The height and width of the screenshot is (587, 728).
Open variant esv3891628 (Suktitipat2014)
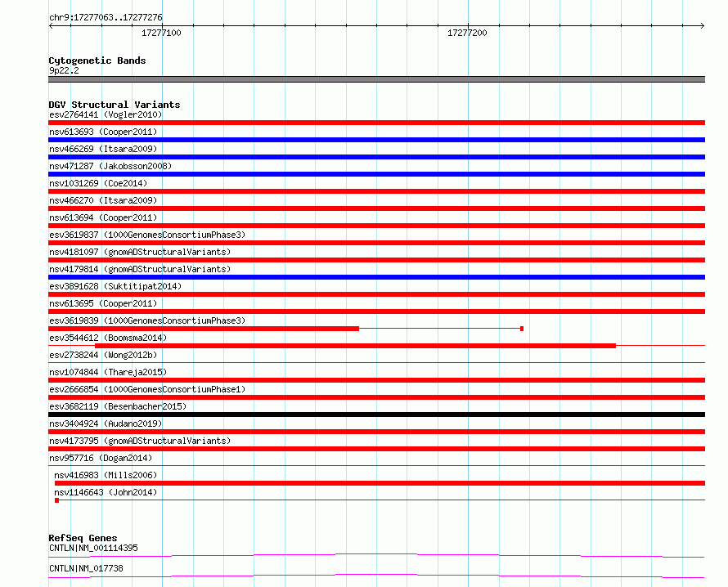(115, 286)
